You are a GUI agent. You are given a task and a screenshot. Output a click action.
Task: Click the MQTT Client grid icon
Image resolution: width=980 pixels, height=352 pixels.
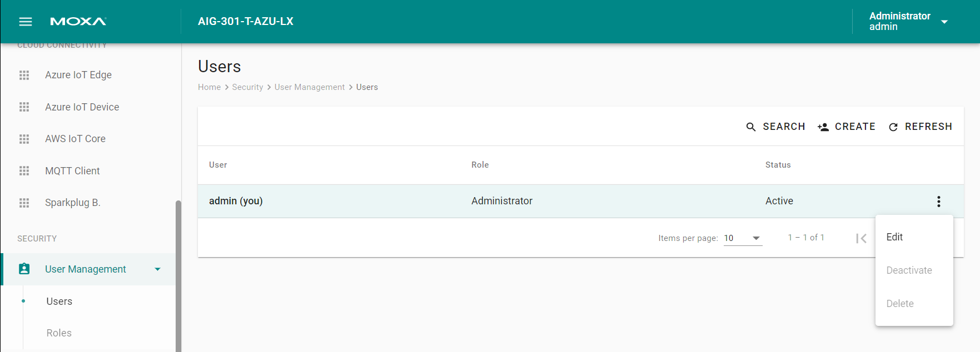(x=24, y=171)
